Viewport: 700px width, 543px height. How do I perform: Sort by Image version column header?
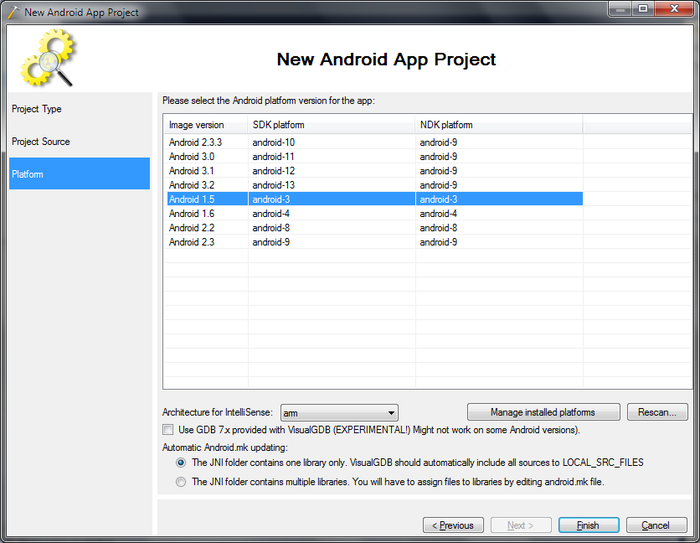click(x=206, y=125)
